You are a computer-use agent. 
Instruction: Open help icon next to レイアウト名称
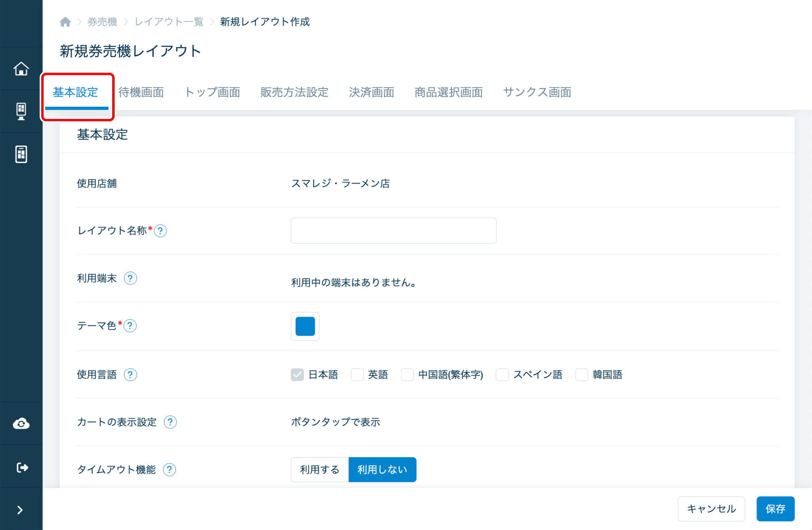point(161,231)
